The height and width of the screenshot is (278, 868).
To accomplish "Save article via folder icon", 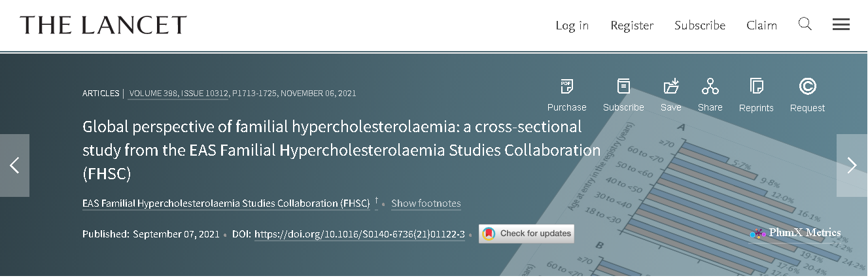I will [x=671, y=86].
